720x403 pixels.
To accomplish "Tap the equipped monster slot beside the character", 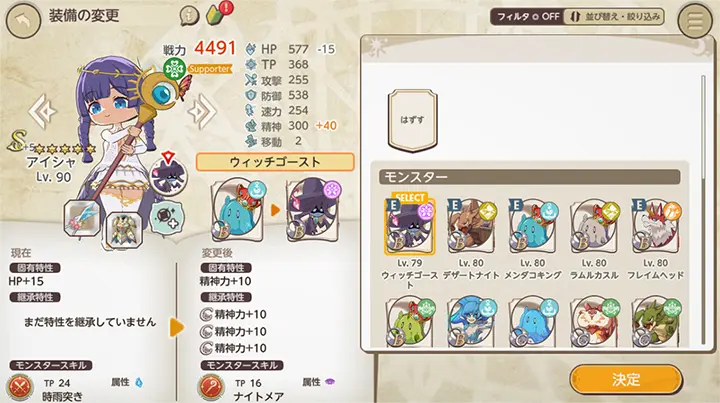I will click(168, 174).
